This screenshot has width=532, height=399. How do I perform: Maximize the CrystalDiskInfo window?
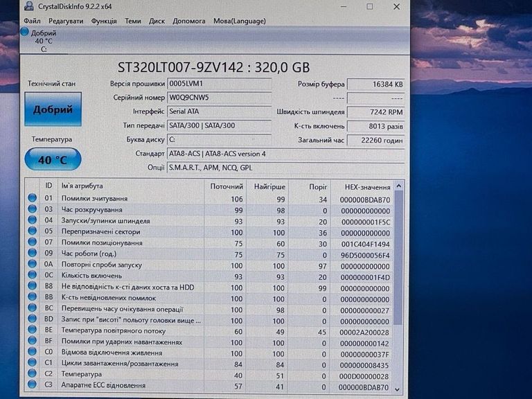click(x=370, y=6)
